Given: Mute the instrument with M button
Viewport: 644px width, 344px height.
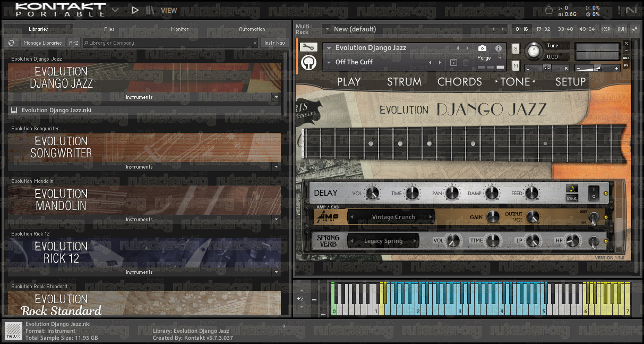Looking at the screenshot, I should [x=516, y=65].
